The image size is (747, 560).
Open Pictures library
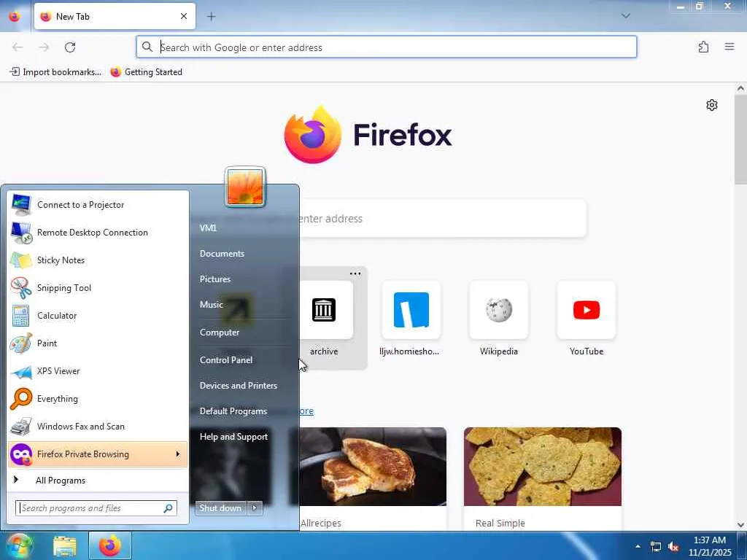click(215, 279)
